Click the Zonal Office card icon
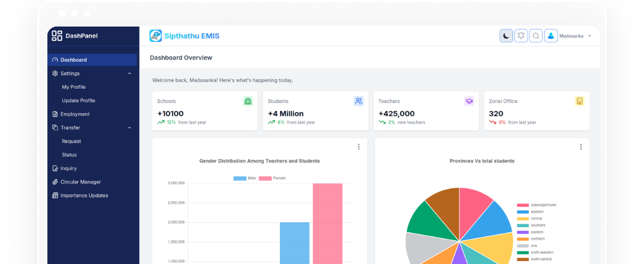The image size is (644, 264). point(579,101)
